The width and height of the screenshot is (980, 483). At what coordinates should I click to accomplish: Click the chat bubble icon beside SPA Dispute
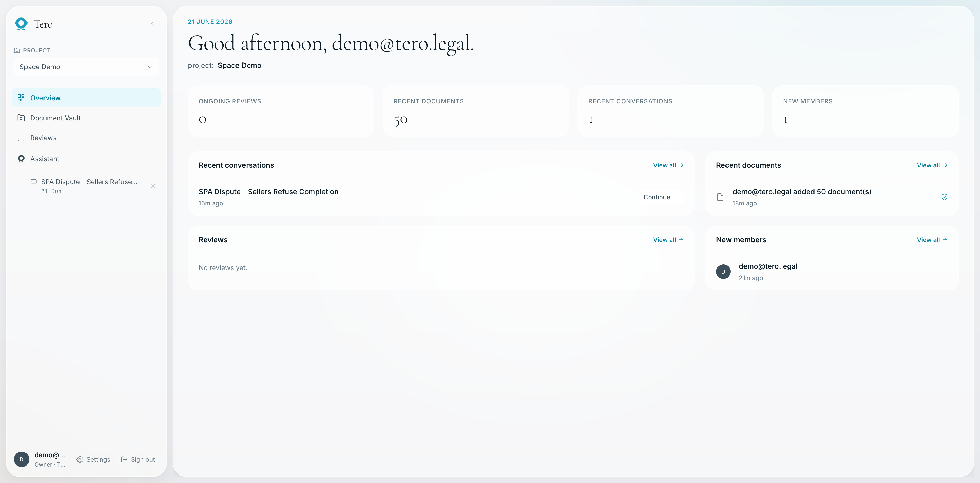click(x=33, y=182)
